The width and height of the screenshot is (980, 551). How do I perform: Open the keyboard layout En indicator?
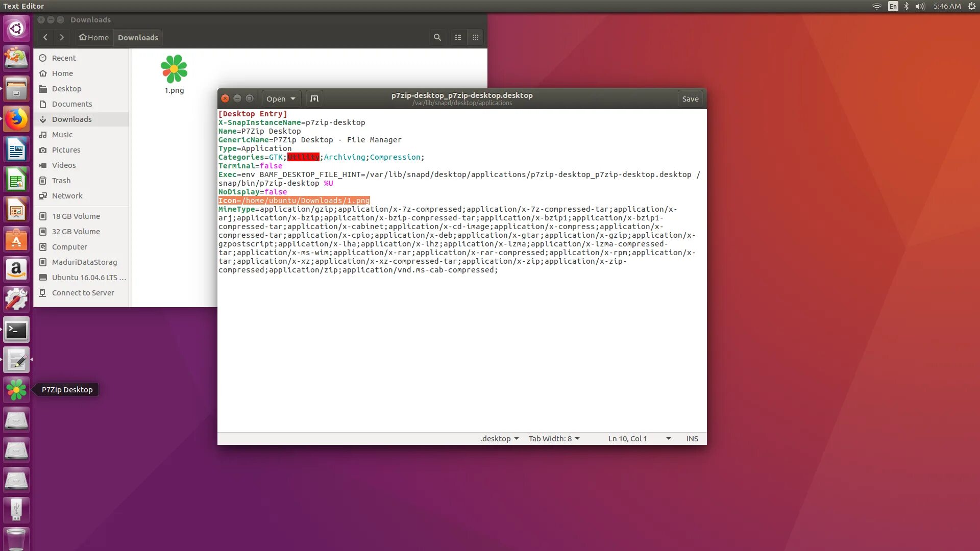(893, 6)
